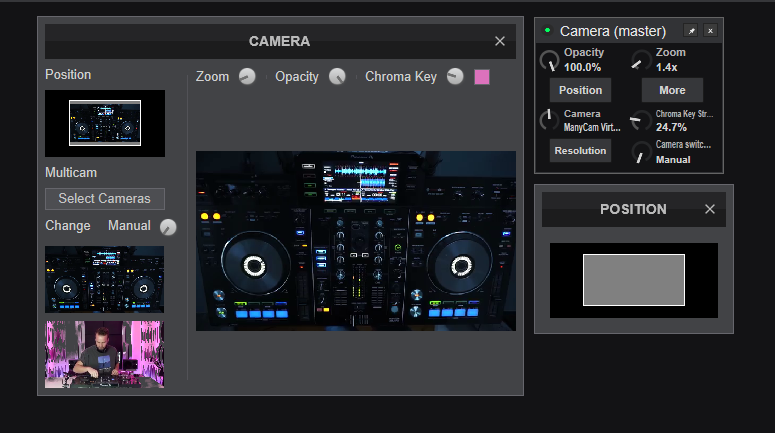Click the Zoom knob in the Camera panel
The image size is (775, 433).
tap(247, 77)
